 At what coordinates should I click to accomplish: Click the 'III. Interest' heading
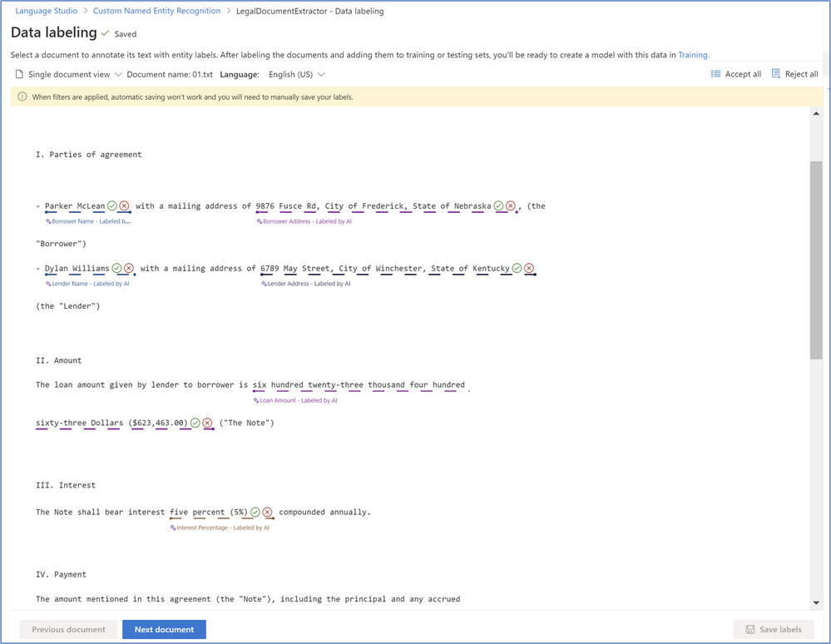[66, 485]
